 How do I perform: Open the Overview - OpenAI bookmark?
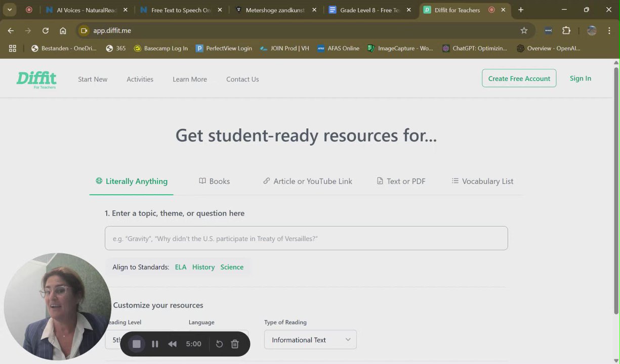[549, 48]
